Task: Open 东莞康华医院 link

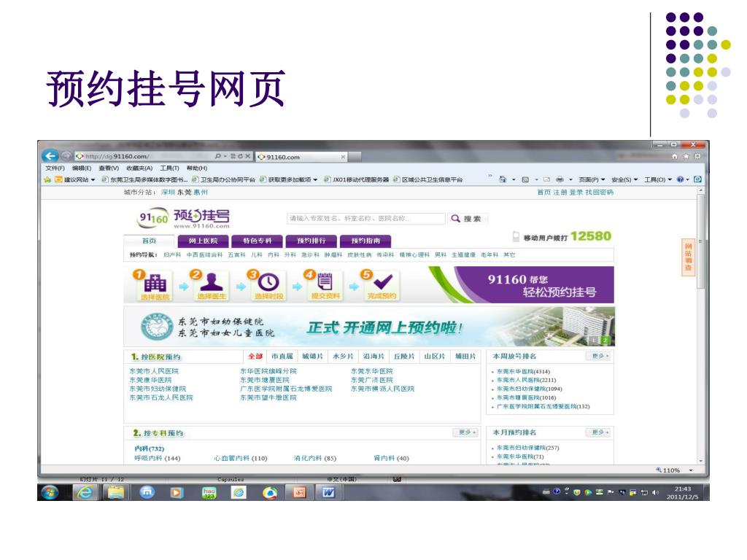Action: 150,380
